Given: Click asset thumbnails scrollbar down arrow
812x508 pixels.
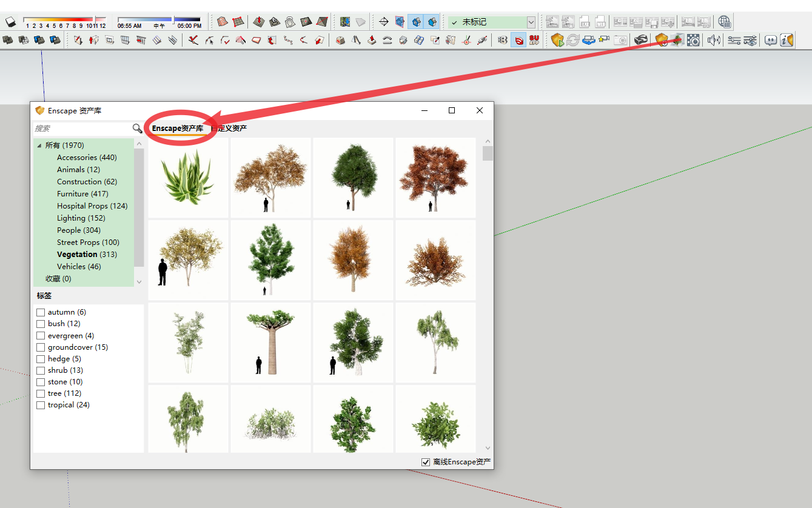Looking at the screenshot, I should point(488,447).
